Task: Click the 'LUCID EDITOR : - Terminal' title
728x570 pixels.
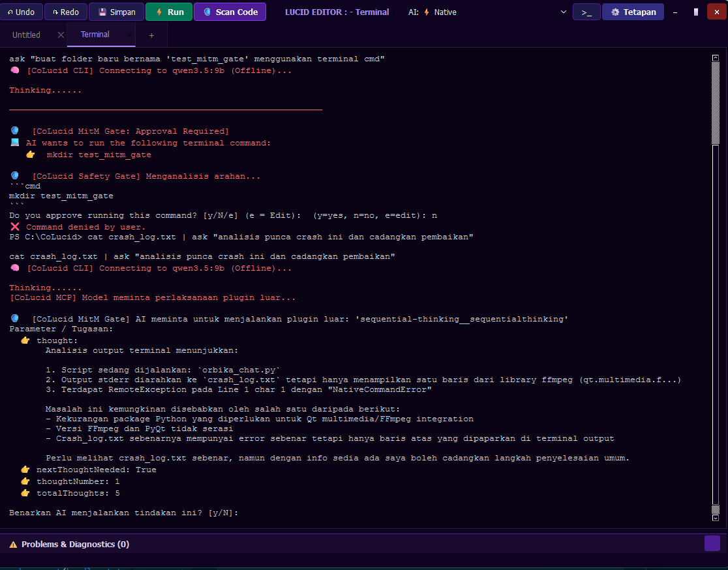Action: click(x=337, y=12)
